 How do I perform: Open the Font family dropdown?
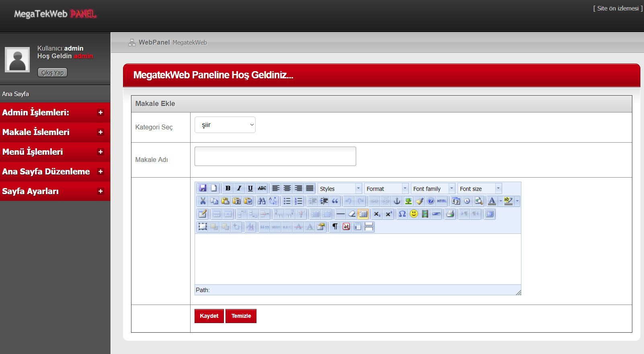433,189
